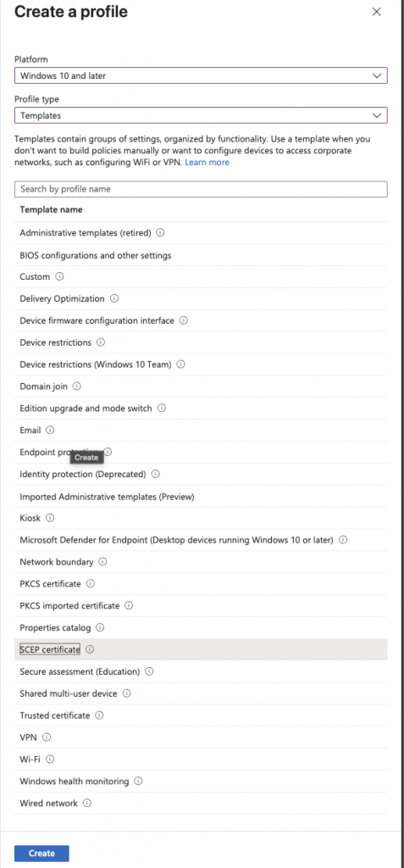Click info icon beside Domain join
404x868 pixels.
[76, 387]
